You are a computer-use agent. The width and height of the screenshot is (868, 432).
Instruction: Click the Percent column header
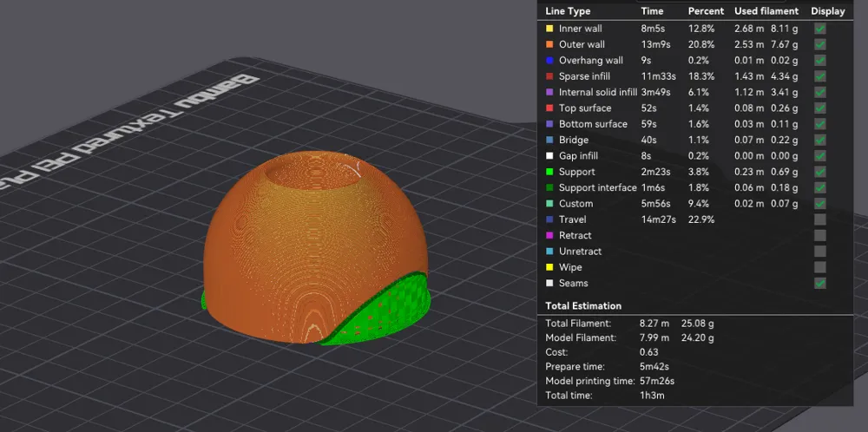(x=706, y=11)
